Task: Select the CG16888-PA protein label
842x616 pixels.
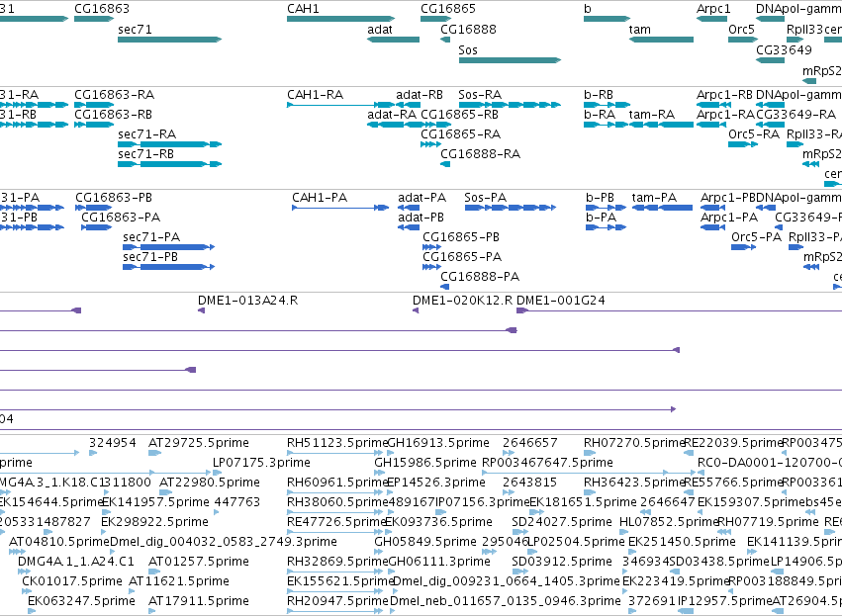Action: coord(480,278)
